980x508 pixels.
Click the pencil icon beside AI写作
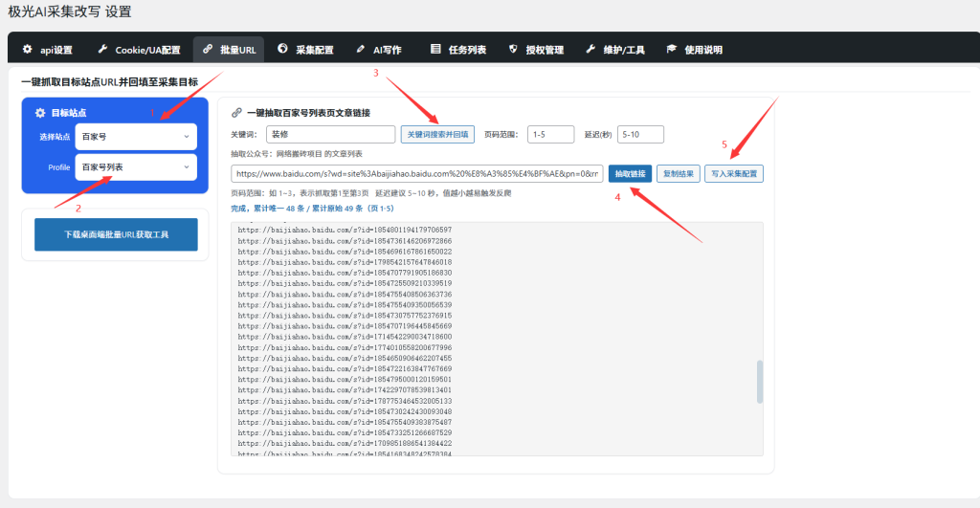[x=361, y=49]
